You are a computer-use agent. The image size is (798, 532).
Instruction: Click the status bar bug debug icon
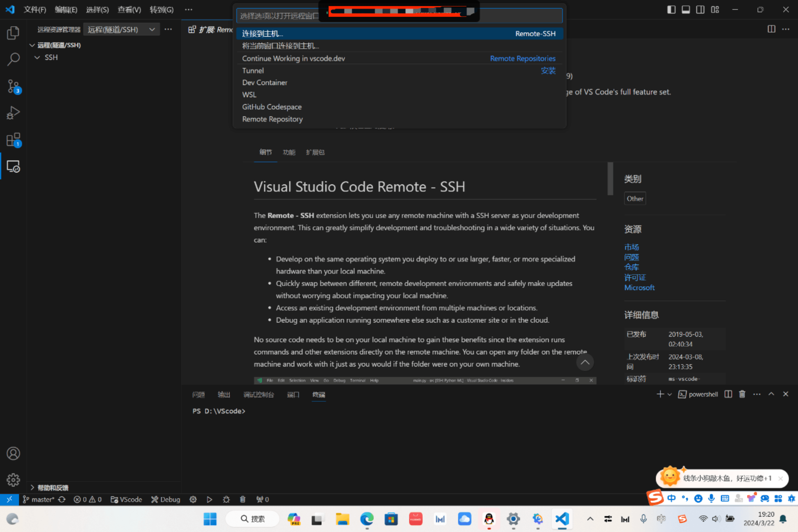[226, 499]
